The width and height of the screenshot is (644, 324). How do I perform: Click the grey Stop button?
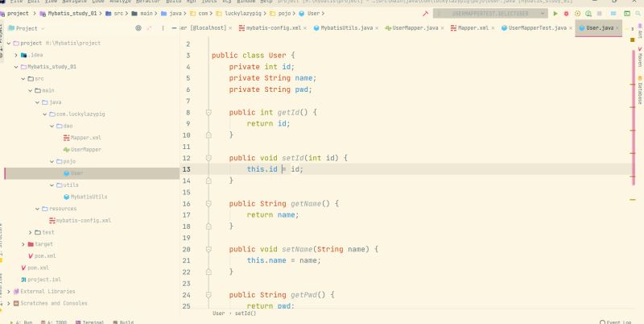coord(599,14)
